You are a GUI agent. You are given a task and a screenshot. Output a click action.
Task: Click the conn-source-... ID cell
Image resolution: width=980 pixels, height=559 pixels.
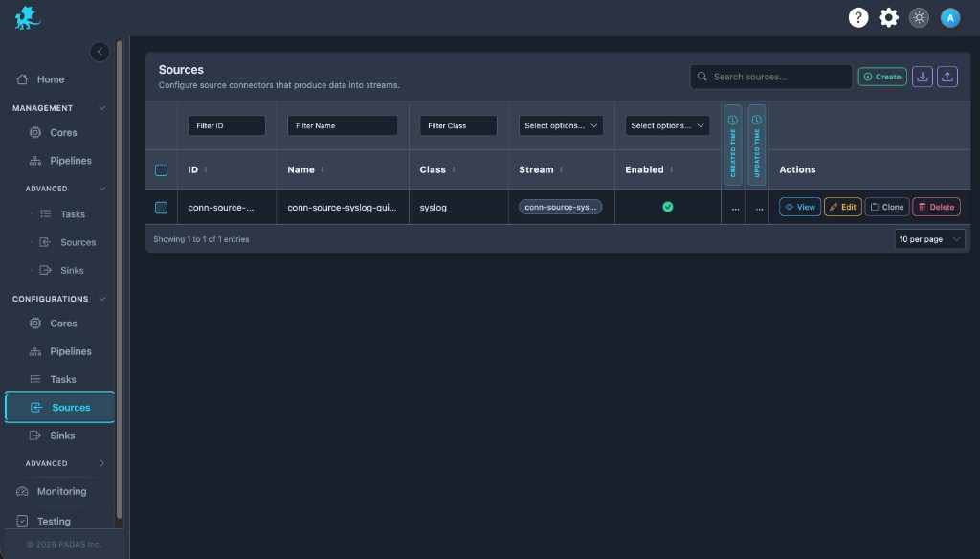tap(221, 207)
